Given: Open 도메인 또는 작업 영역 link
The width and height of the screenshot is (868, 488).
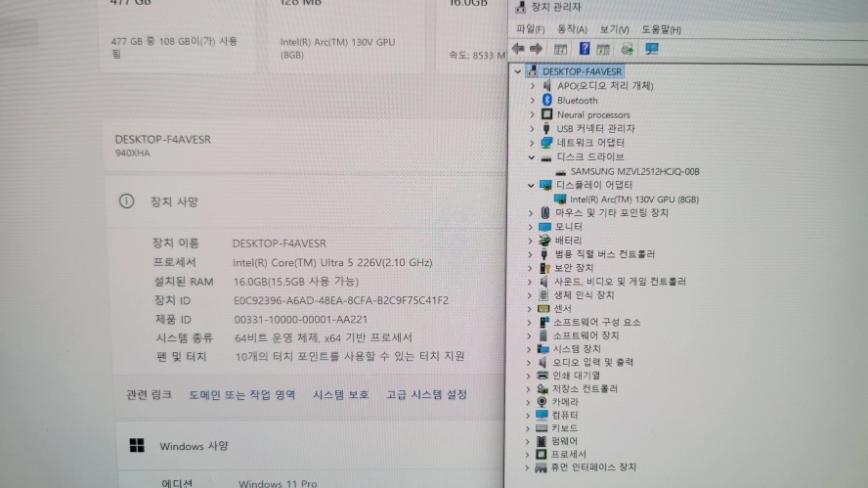Looking at the screenshot, I should (x=241, y=395).
